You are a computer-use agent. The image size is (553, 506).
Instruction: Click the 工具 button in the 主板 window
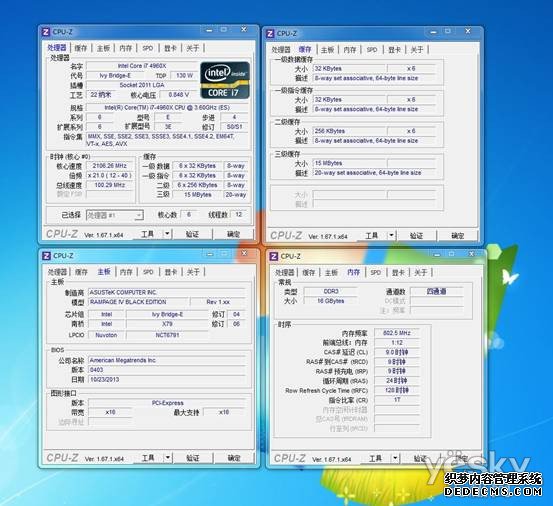point(148,458)
